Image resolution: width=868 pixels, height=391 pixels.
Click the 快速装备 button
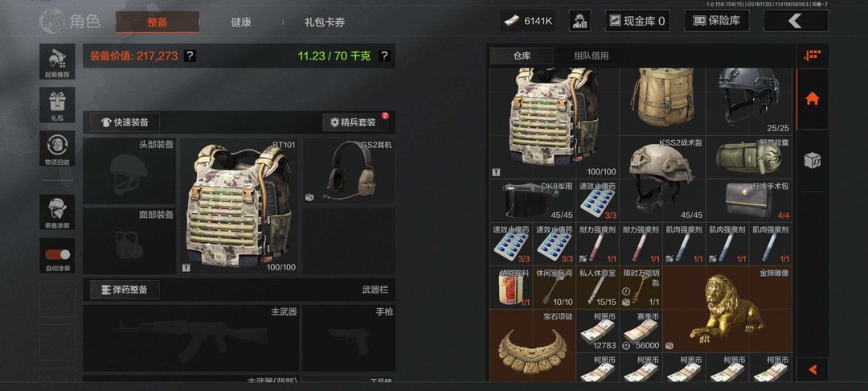[x=125, y=122]
